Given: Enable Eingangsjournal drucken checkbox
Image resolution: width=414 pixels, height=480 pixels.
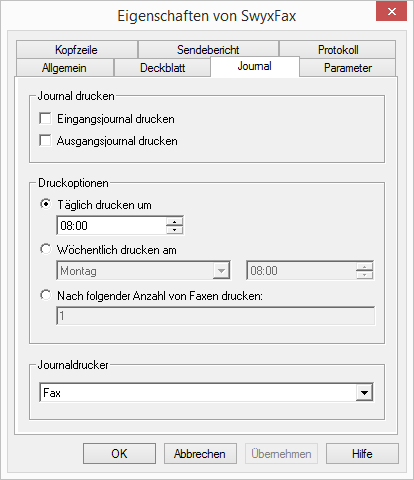Looking at the screenshot, I should pyautogui.click(x=45, y=119).
